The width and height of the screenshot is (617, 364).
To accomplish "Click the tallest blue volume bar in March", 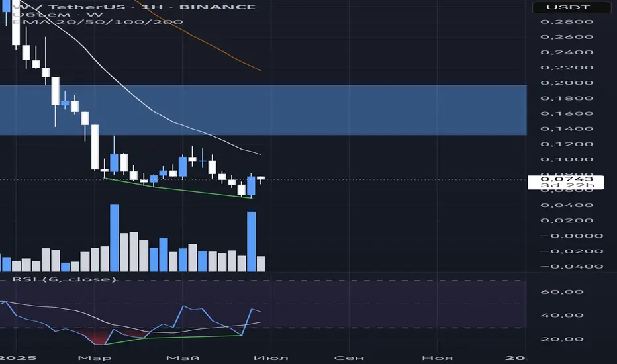I will (115, 238).
